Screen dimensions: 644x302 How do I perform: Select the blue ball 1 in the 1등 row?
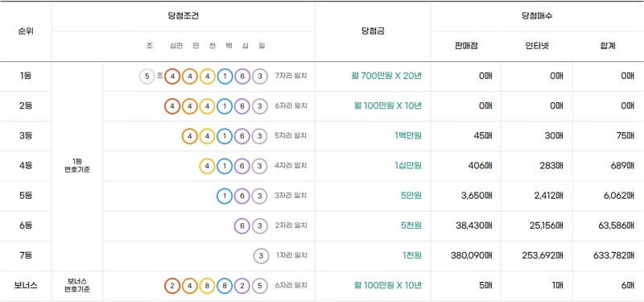(225, 76)
